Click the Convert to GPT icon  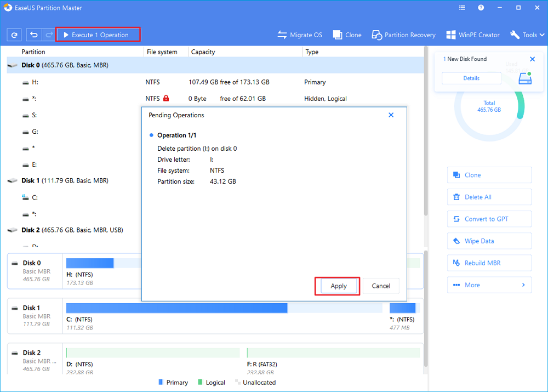pos(456,219)
